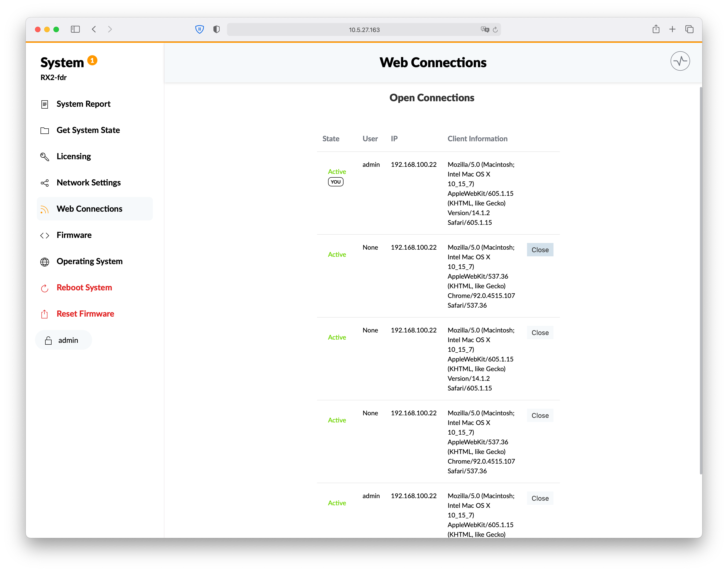Screen dimensions: 728x572
Task: Click the System heading in sidebar
Action: click(x=62, y=63)
